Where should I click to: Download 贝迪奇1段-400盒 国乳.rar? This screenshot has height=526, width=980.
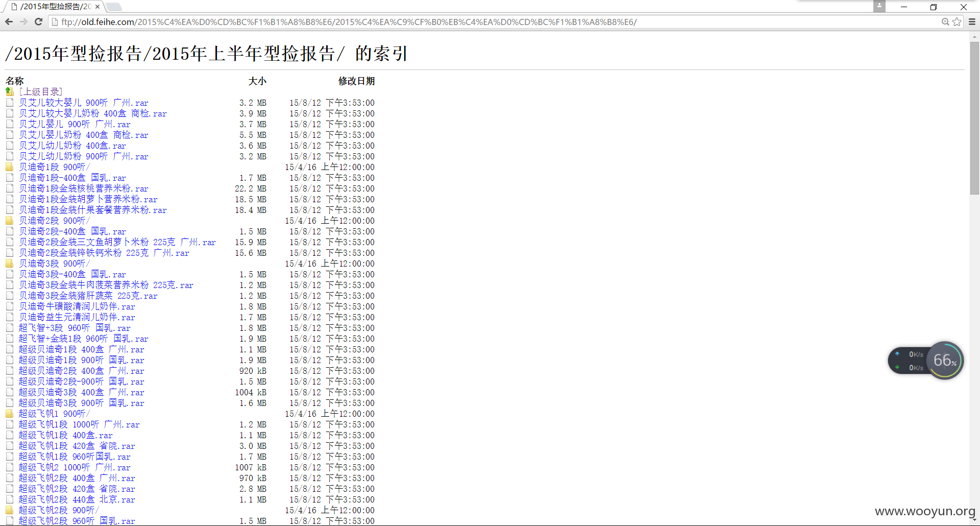pos(72,178)
